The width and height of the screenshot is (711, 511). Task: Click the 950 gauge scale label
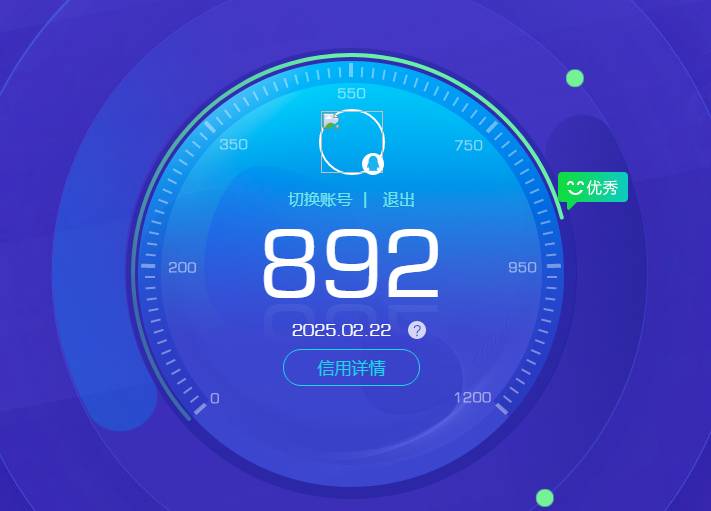(522, 267)
